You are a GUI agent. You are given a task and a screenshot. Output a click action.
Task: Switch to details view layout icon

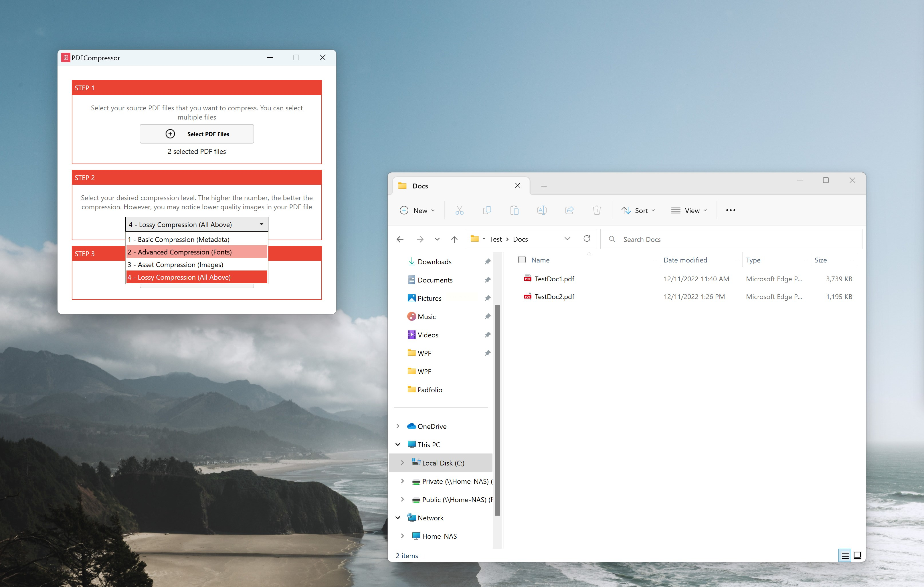click(x=845, y=555)
